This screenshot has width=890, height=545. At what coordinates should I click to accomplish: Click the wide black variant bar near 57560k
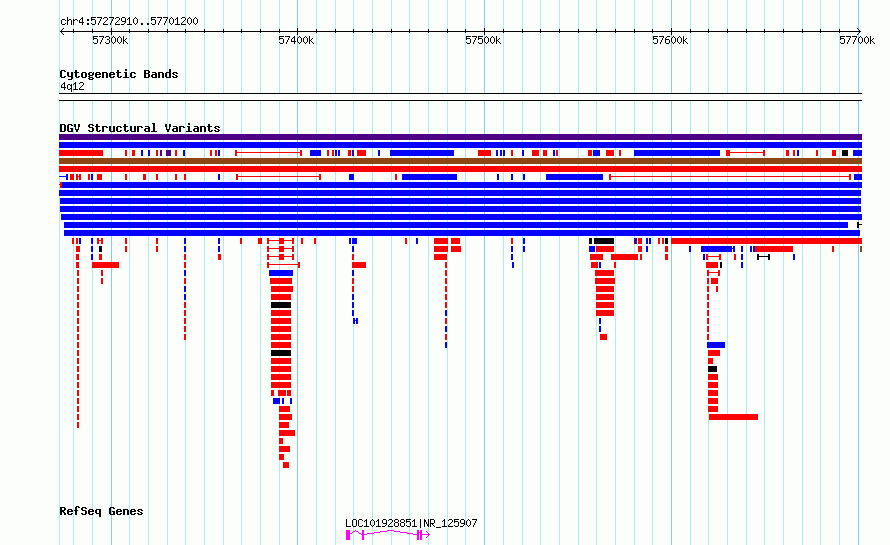click(x=604, y=241)
